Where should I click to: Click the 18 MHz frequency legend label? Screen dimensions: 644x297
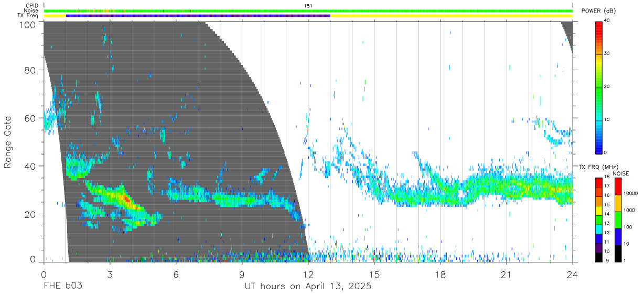pos(607,177)
